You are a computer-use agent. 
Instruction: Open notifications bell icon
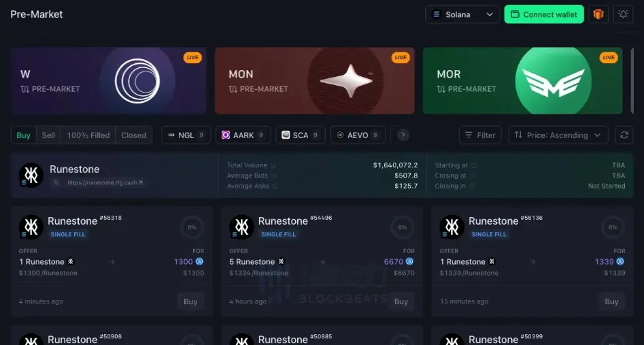click(x=623, y=14)
